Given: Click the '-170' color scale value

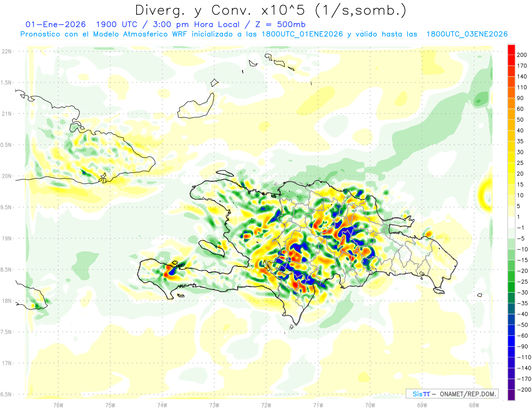Looking at the screenshot, I should [x=525, y=379].
